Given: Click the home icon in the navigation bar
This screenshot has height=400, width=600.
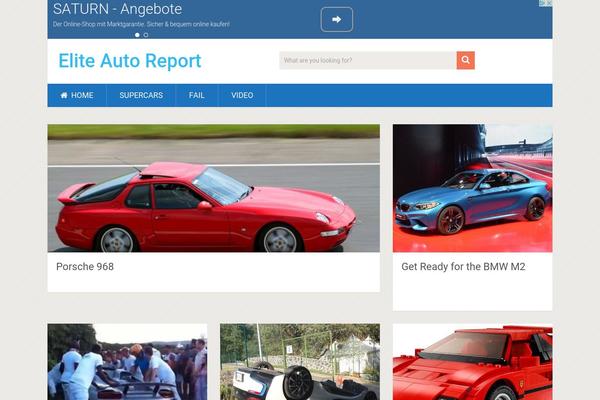Looking at the screenshot, I should (64, 95).
